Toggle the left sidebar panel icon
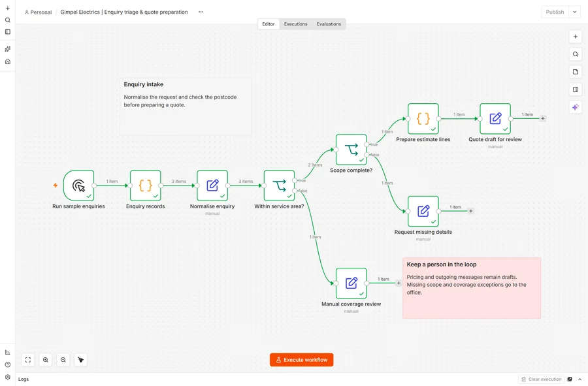The height and width of the screenshot is (386, 588). click(x=7, y=32)
